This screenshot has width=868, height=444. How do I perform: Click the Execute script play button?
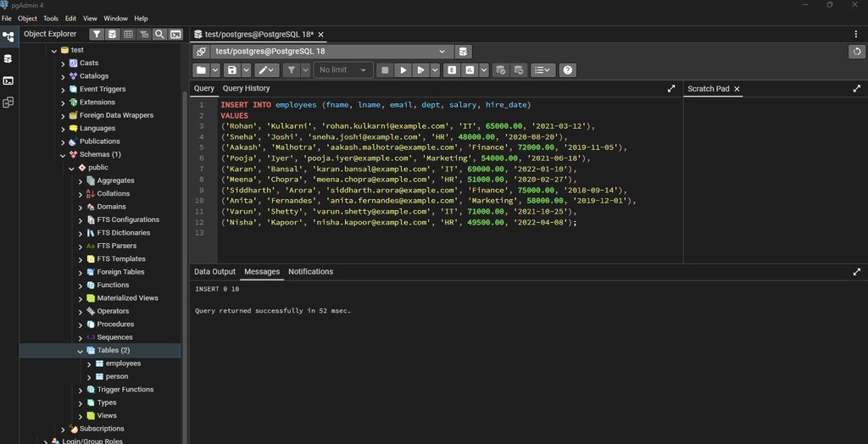403,70
